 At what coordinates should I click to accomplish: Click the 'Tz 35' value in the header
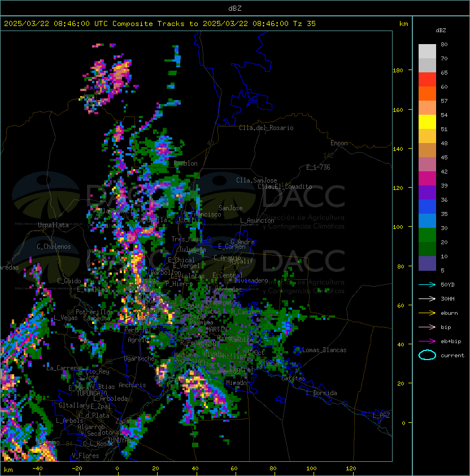(304, 24)
